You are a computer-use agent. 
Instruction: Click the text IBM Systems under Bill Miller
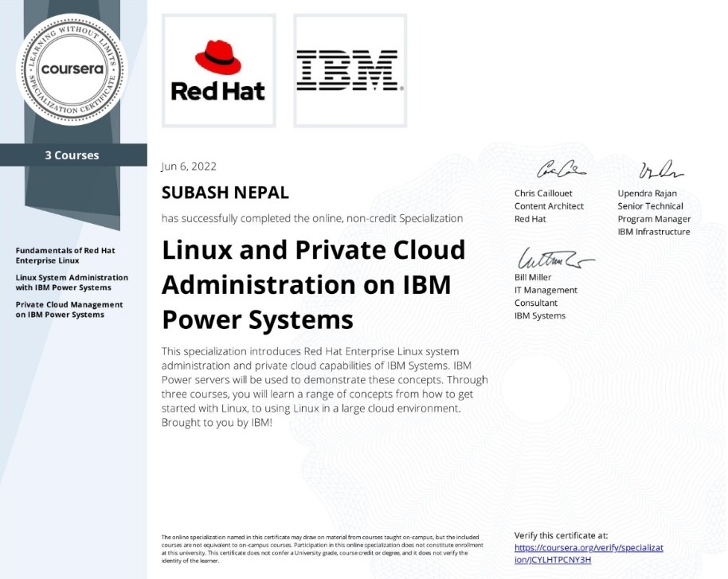click(x=539, y=315)
